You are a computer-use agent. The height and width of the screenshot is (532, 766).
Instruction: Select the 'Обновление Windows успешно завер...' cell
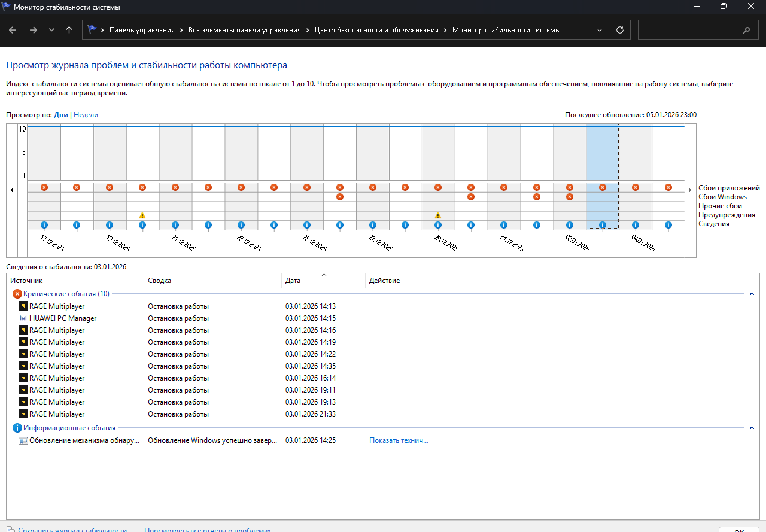212,440
